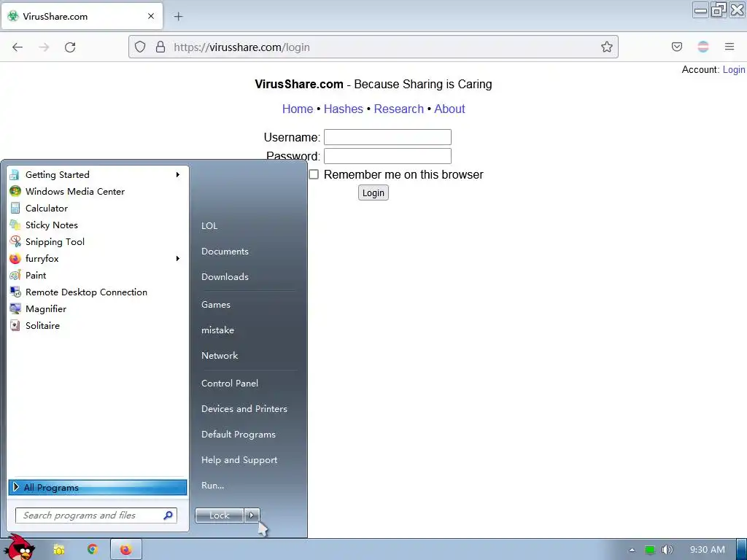Viewport: 747px width, 560px height.
Task: Click the Show desktop strip
Action: 742,550
